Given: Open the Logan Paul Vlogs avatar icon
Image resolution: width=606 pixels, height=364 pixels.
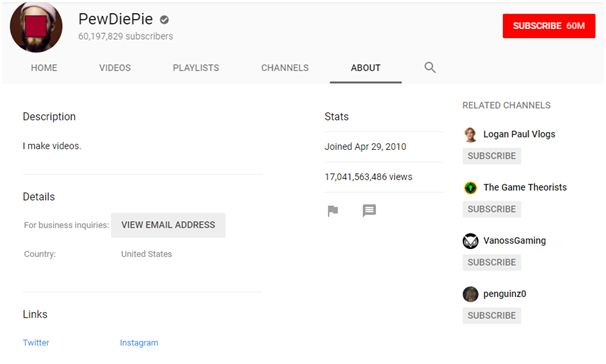Looking at the screenshot, I should pos(470,134).
